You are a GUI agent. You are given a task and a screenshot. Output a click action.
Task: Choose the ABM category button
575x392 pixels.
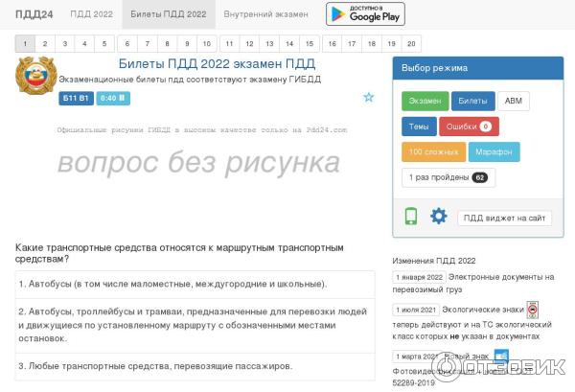coord(514,101)
